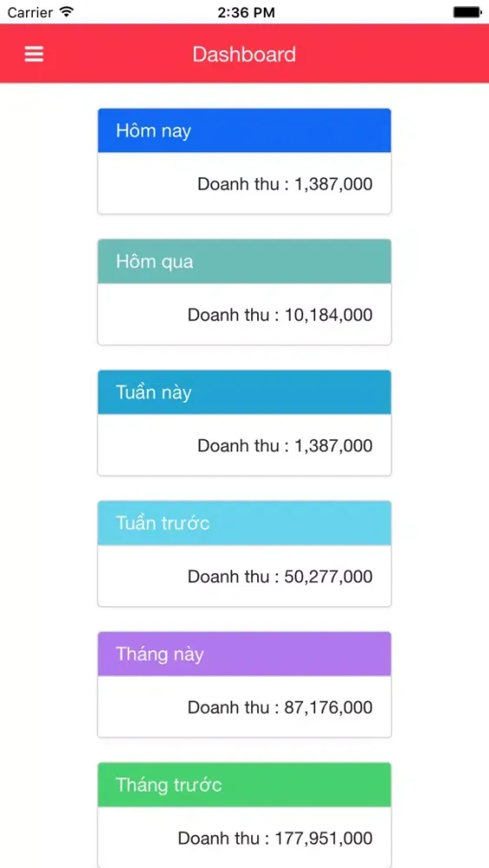Tap the Wi-Fi status icon

pos(67,11)
